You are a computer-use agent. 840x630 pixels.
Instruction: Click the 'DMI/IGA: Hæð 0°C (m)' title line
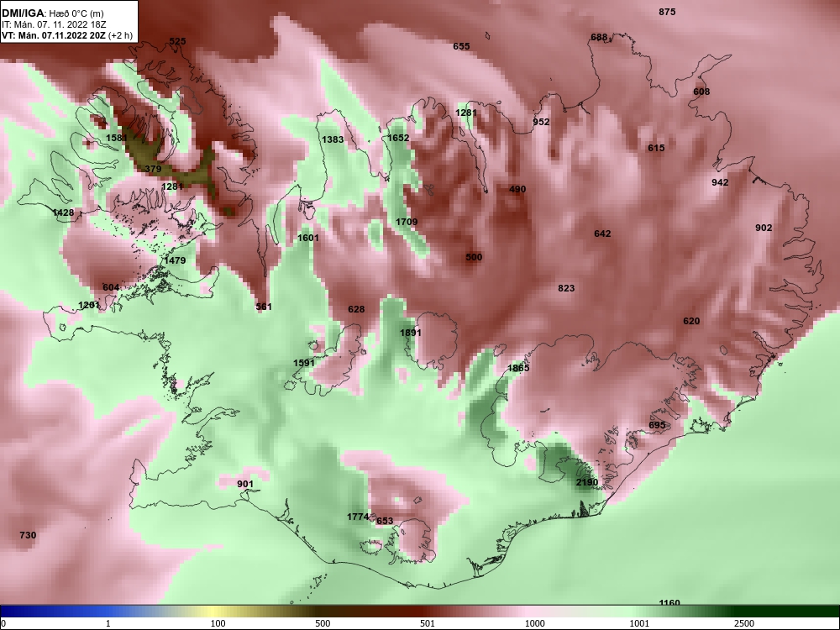click(53, 13)
